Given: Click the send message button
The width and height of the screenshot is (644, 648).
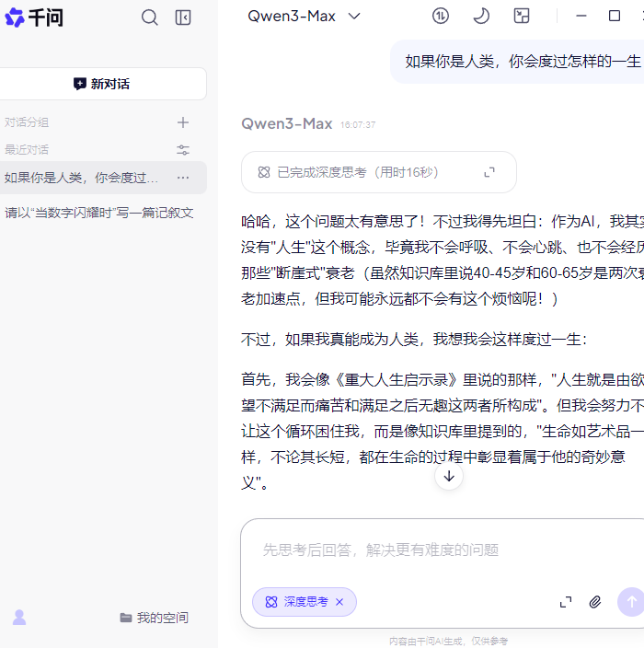Looking at the screenshot, I should (x=630, y=602).
